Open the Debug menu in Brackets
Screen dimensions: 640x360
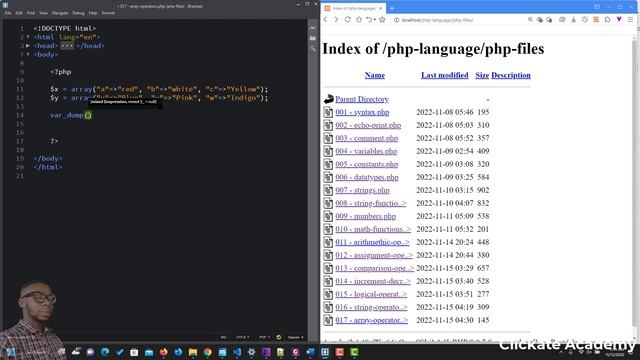(x=78, y=13)
